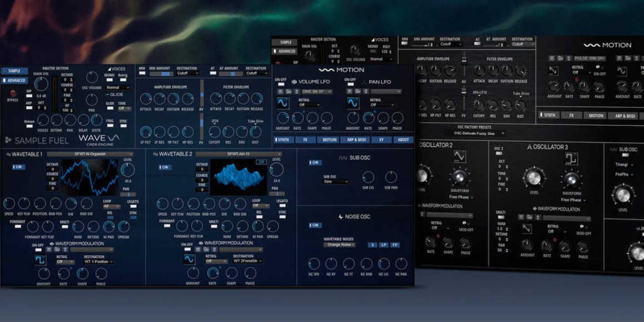Click ADVANCED mode button in blue window
The height and width of the screenshot is (322, 644).
pos(14,81)
